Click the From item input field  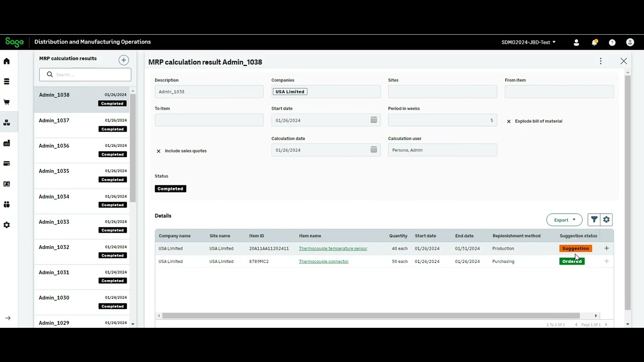pos(559,92)
